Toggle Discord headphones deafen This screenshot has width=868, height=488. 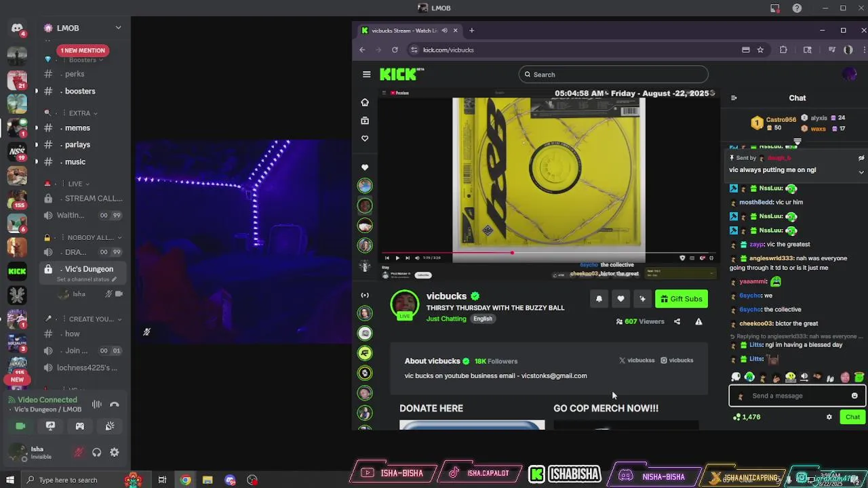click(x=96, y=452)
